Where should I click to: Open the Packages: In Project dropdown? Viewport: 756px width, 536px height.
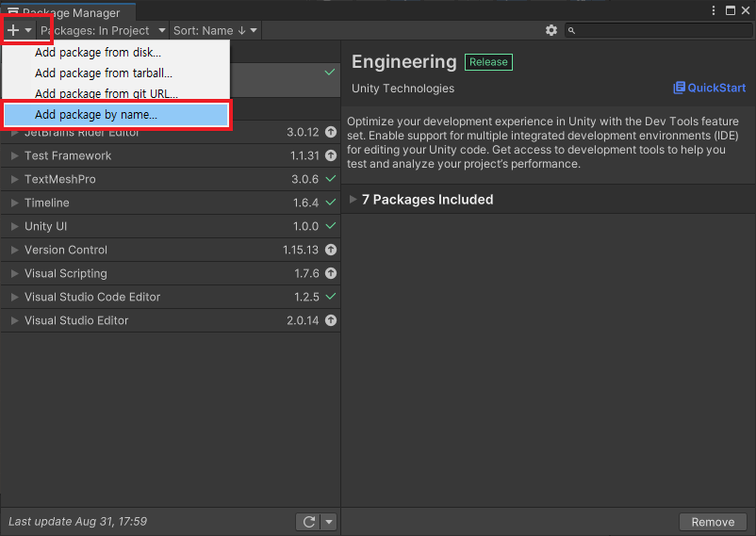click(x=103, y=30)
